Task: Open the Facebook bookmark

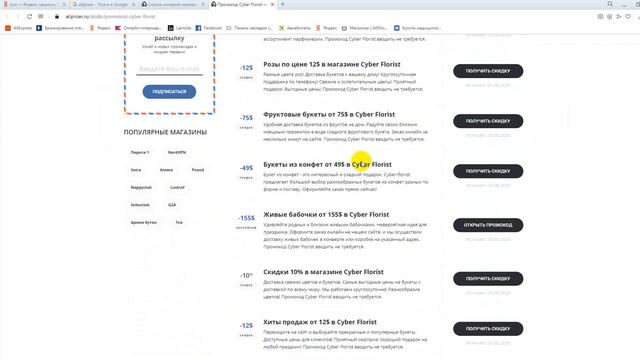Action: click(x=209, y=28)
